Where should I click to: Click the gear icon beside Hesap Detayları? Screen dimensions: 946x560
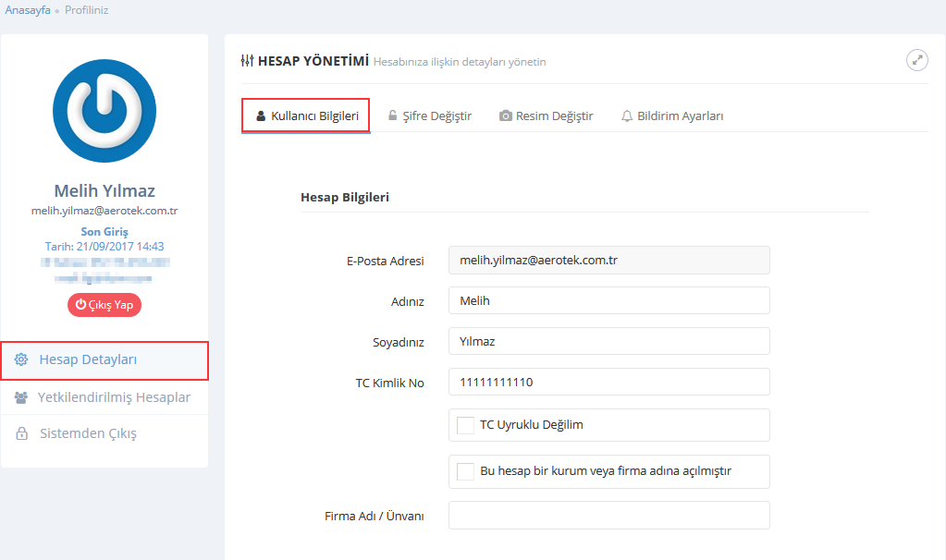[21, 359]
